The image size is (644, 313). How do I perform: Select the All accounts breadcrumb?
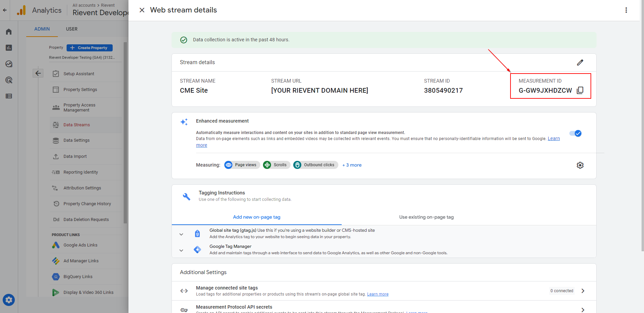click(84, 5)
